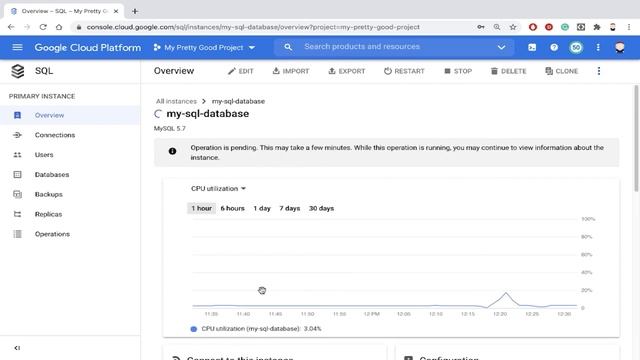Click the Replicas sidebar icon
640x360 pixels.
(x=17, y=214)
